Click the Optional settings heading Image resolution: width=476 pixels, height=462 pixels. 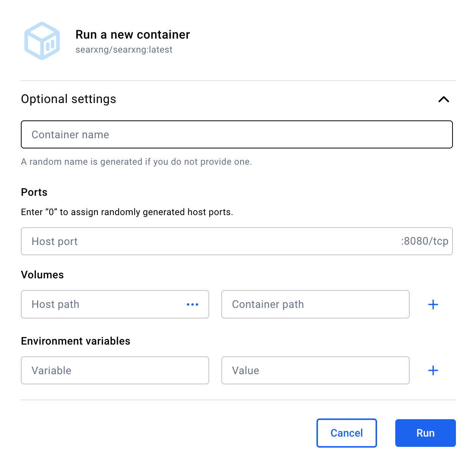tap(69, 99)
